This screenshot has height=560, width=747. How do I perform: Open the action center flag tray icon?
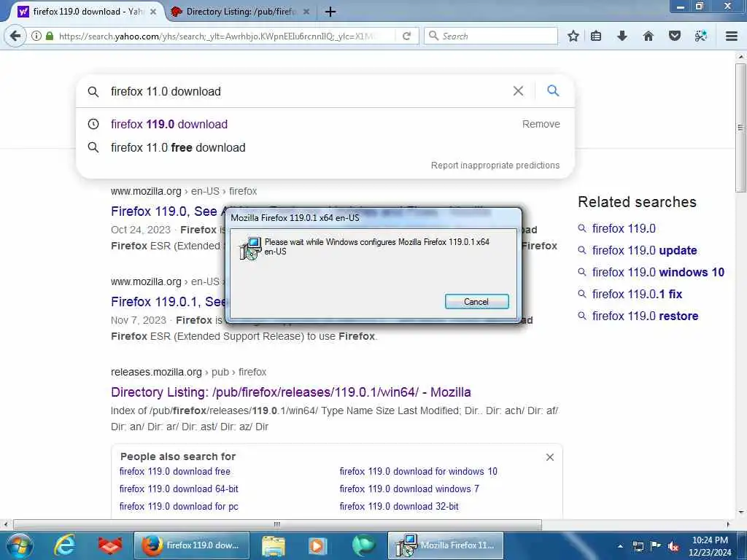point(656,546)
